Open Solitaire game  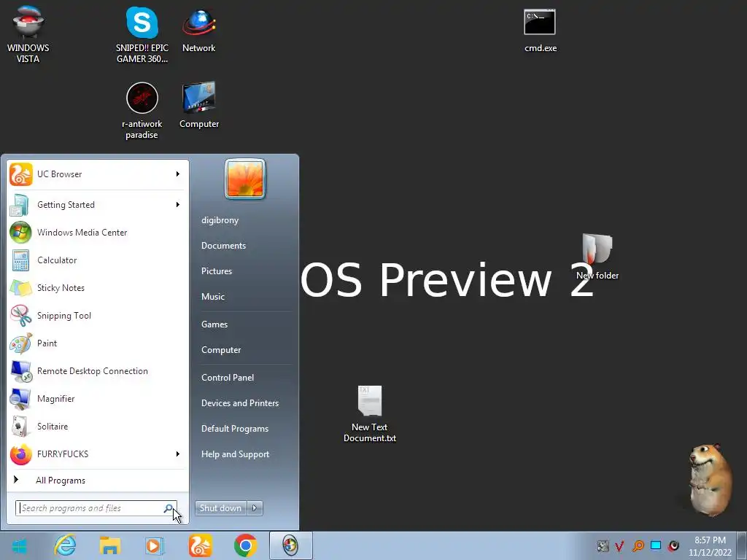point(97,426)
